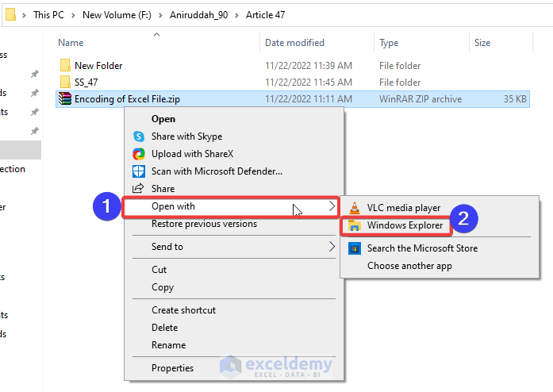This screenshot has height=392, width=553.
Task: Expand the Open with submenu arrow
Action: (332, 206)
